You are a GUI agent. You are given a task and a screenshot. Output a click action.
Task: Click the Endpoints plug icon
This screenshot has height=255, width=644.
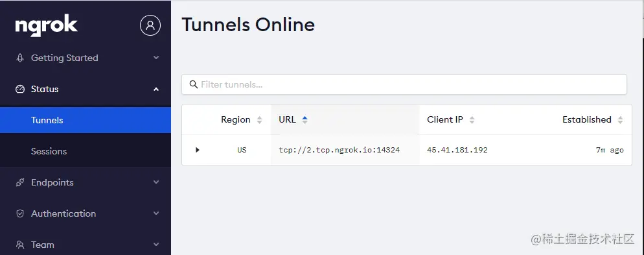[19, 182]
